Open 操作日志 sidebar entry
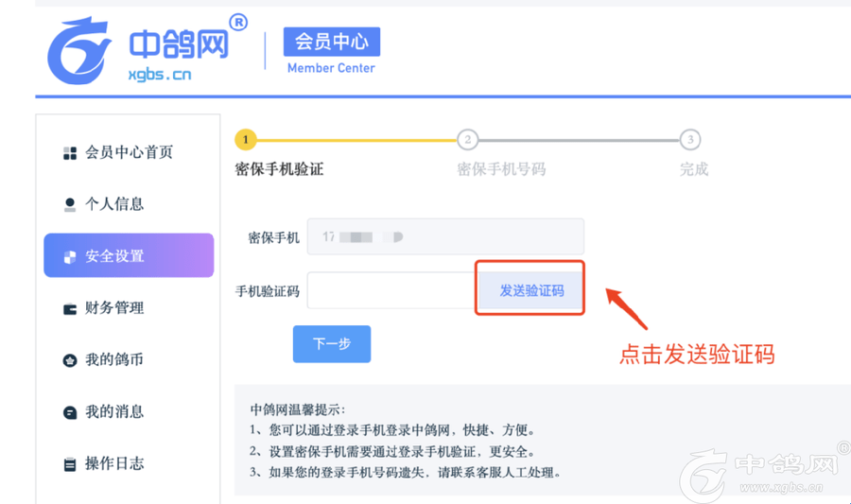 pos(114,464)
